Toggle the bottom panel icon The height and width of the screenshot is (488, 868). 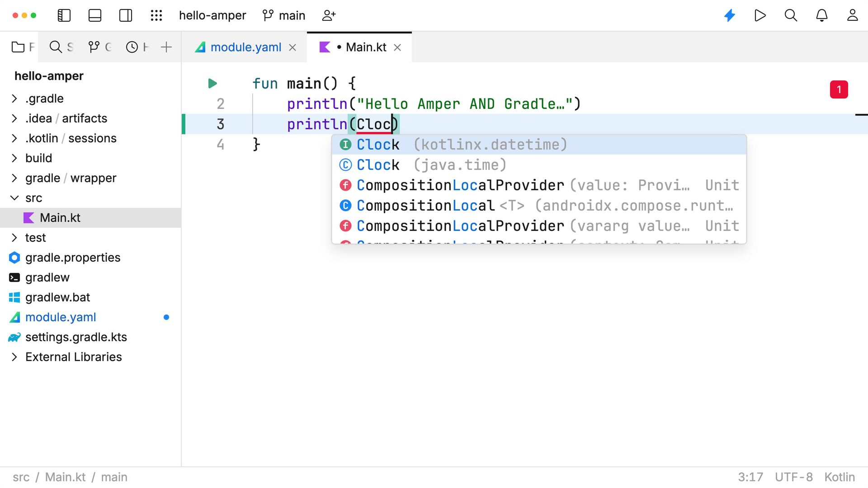point(95,15)
